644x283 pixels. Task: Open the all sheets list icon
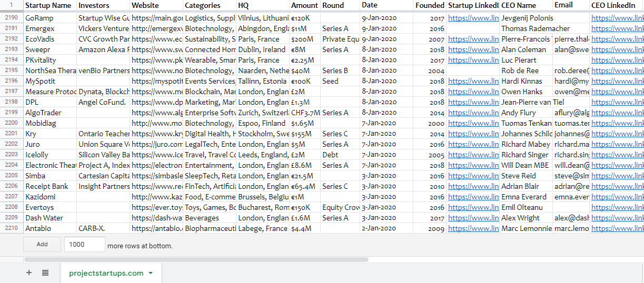click(x=45, y=272)
